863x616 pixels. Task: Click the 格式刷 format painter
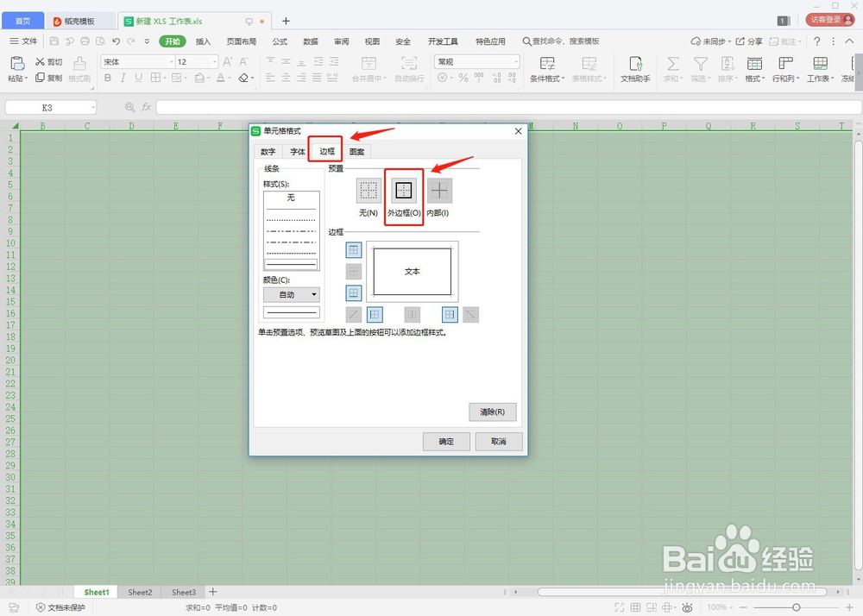pyautogui.click(x=79, y=69)
